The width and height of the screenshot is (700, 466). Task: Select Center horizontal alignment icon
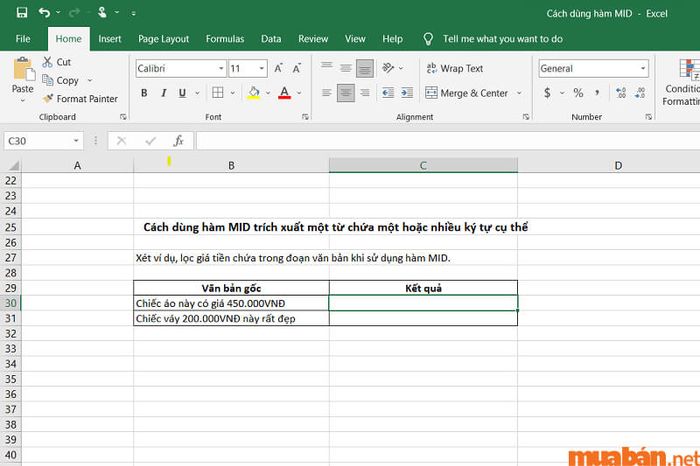click(346, 93)
